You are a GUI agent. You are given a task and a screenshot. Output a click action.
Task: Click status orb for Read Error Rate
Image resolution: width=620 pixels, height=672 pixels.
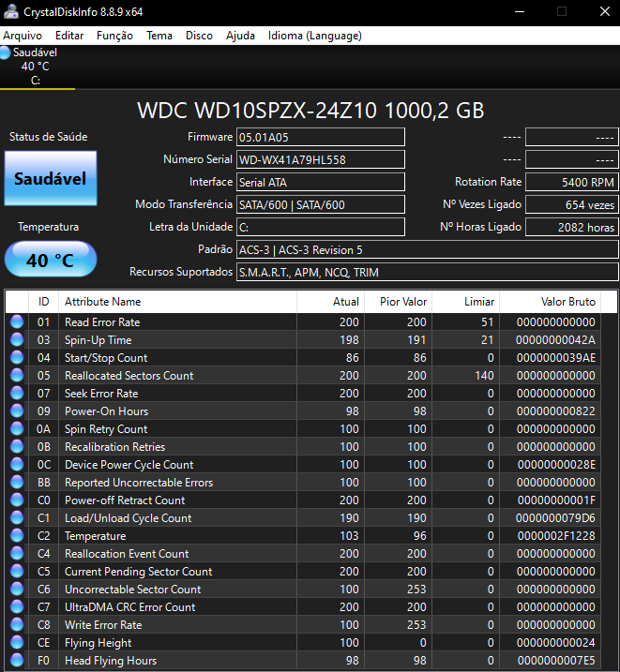click(17, 321)
